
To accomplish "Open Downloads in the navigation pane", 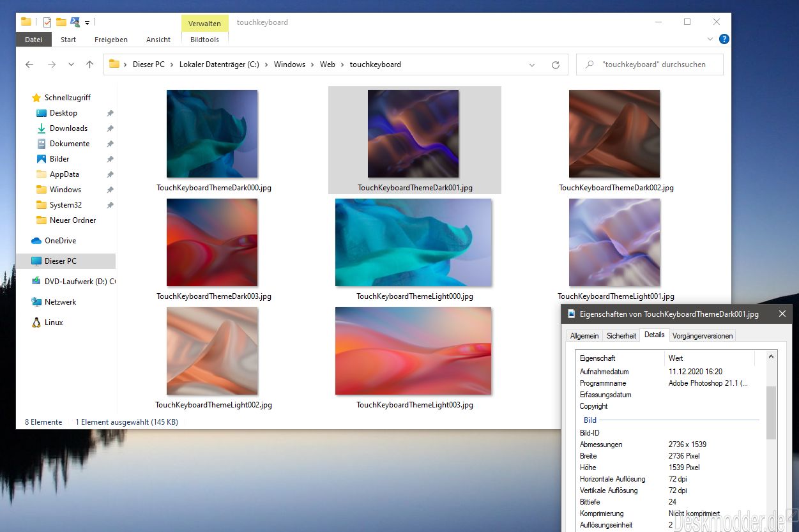I will point(68,128).
